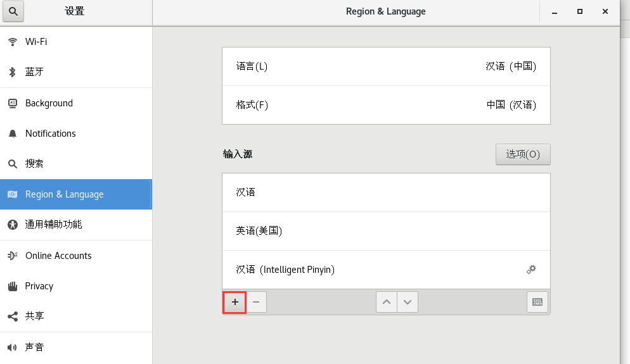Change the 语言(L) language setting row

click(386, 66)
